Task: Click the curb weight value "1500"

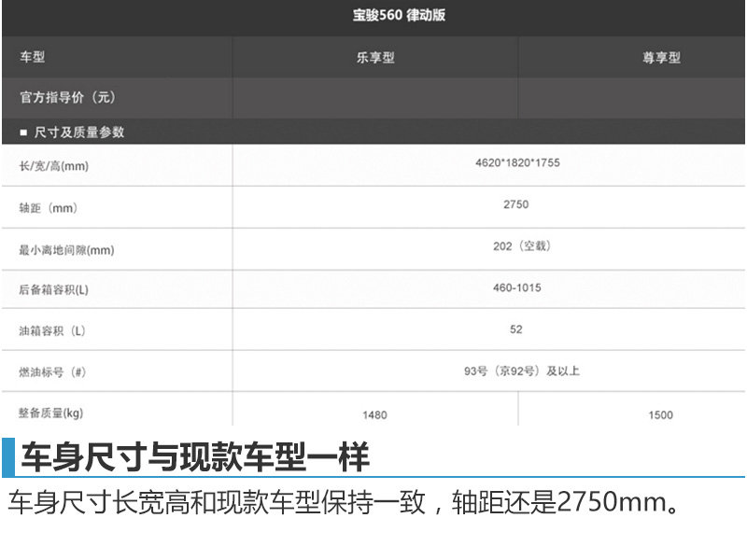Action: [x=661, y=415]
